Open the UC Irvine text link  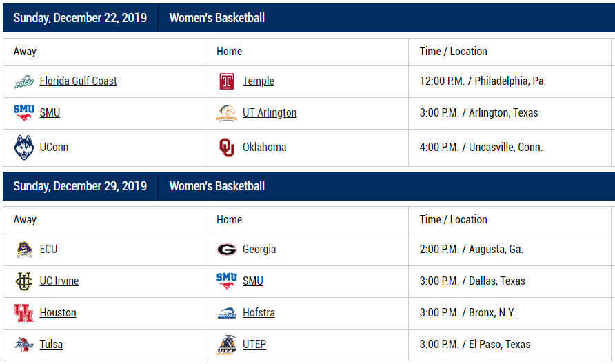pos(59,281)
